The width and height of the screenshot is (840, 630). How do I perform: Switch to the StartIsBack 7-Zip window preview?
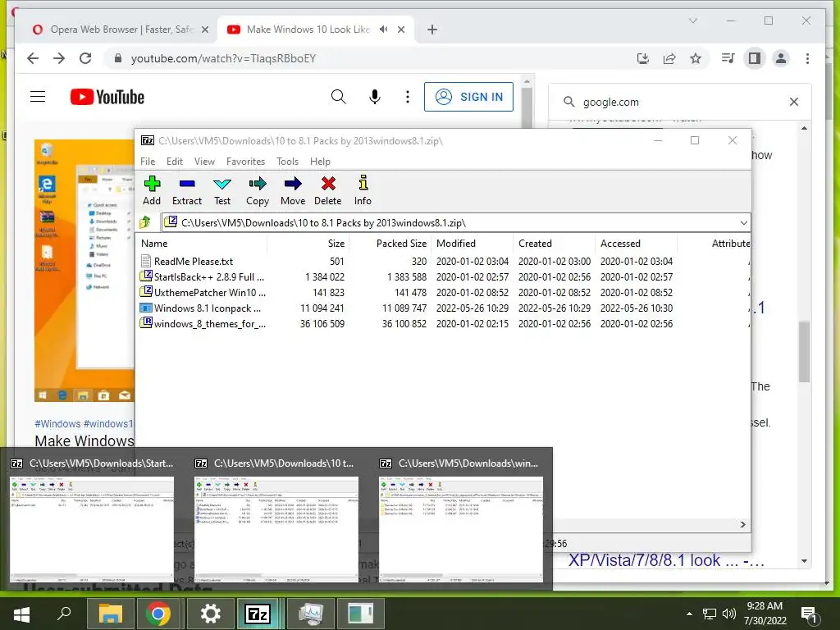(92, 519)
